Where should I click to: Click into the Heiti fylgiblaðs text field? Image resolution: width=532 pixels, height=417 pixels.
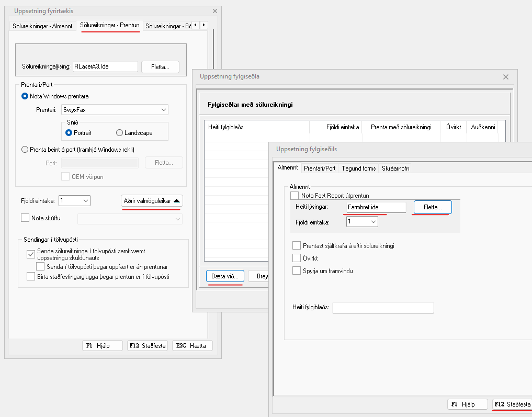tap(383, 308)
